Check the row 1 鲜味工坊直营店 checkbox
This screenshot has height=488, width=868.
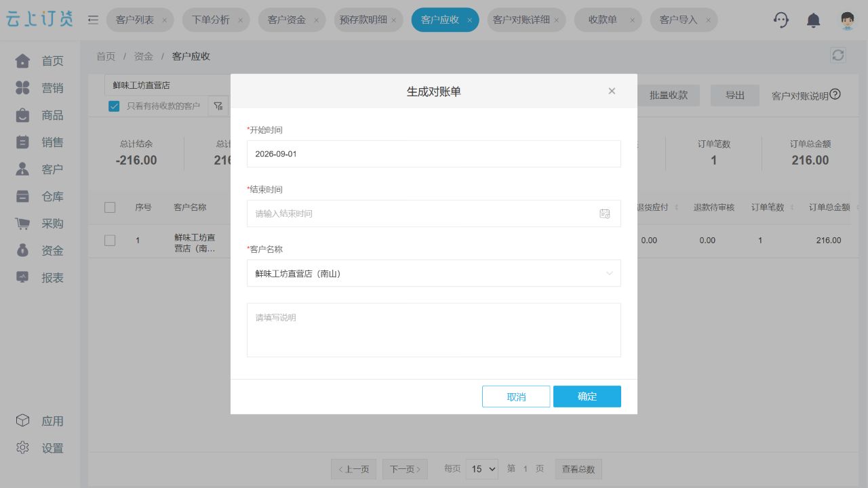(110, 240)
